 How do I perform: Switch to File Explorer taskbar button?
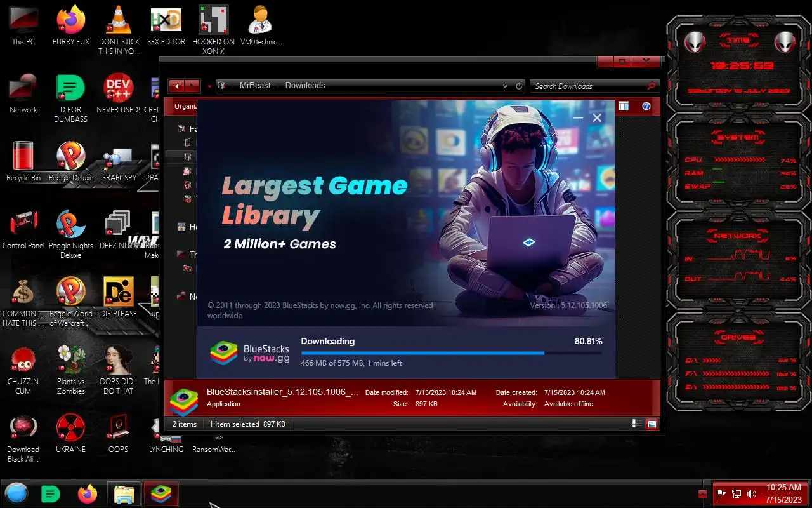pyautogui.click(x=124, y=494)
